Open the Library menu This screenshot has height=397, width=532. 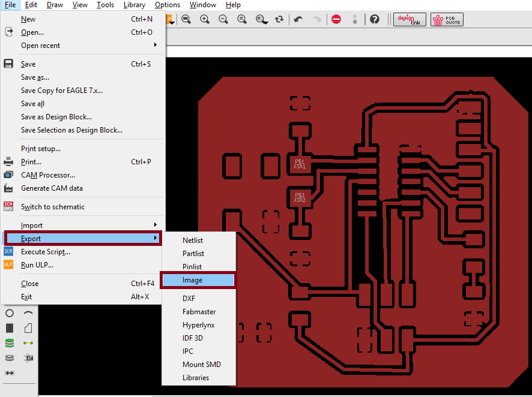point(135,5)
